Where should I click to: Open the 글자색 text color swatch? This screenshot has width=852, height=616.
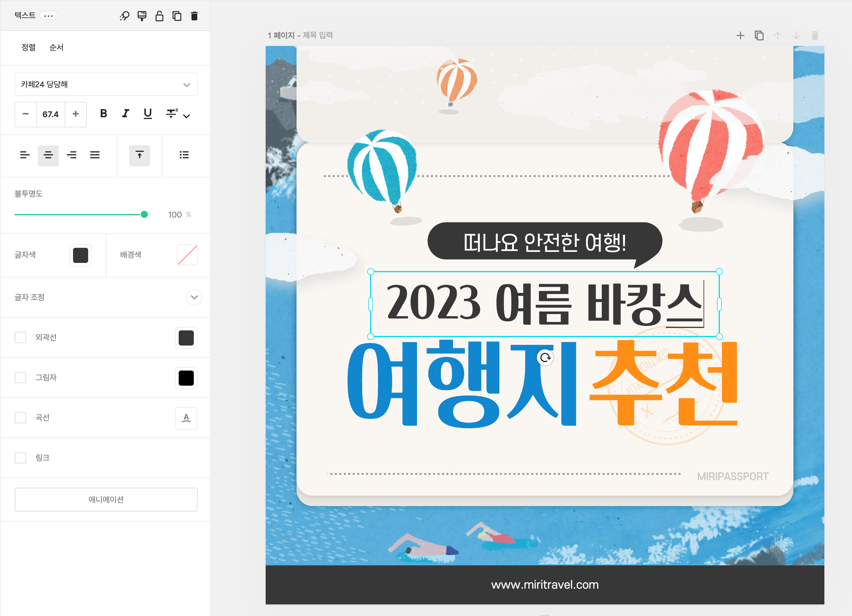pyautogui.click(x=80, y=255)
